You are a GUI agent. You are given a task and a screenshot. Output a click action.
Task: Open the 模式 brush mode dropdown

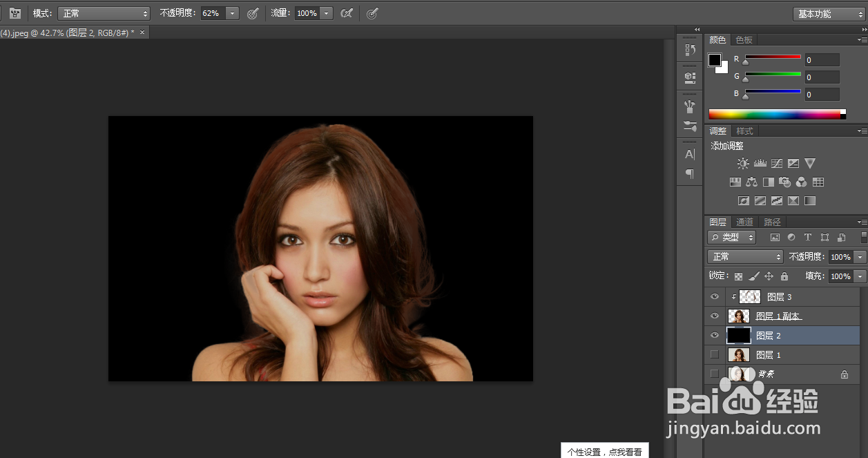pyautogui.click(x=104, y=13)
